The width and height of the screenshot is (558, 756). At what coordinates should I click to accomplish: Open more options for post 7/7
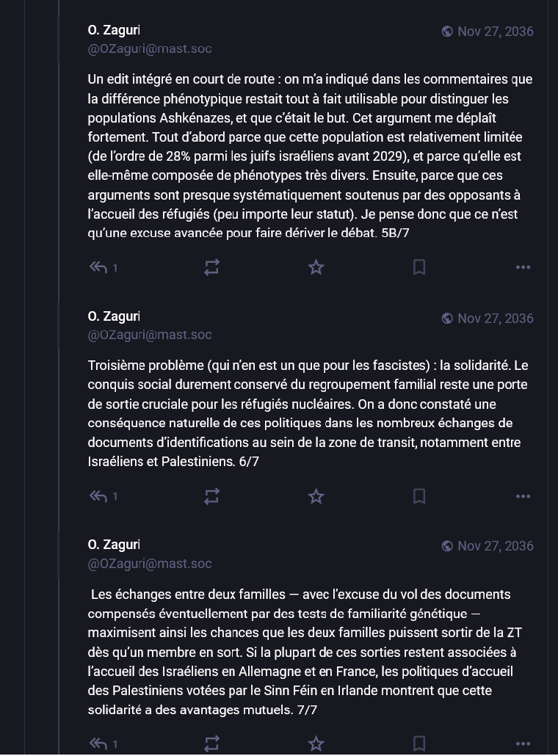pos(523,744)
